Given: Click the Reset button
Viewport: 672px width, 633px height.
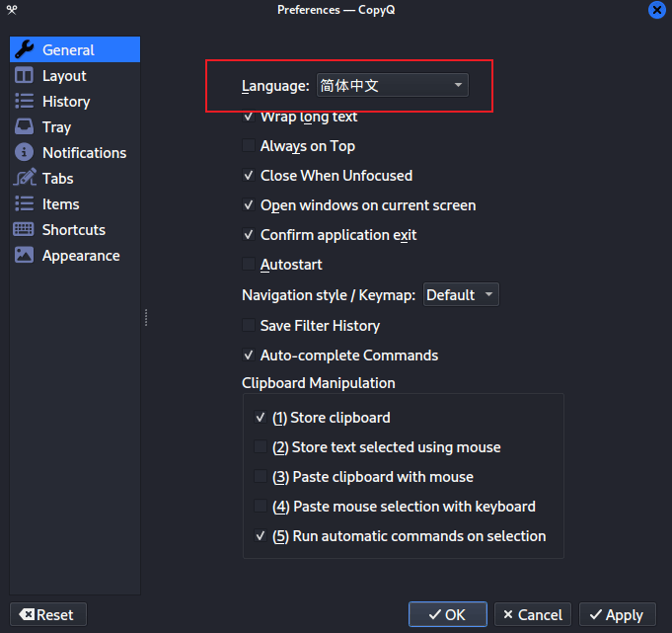Looking at the screenshot, I should 47,614.
